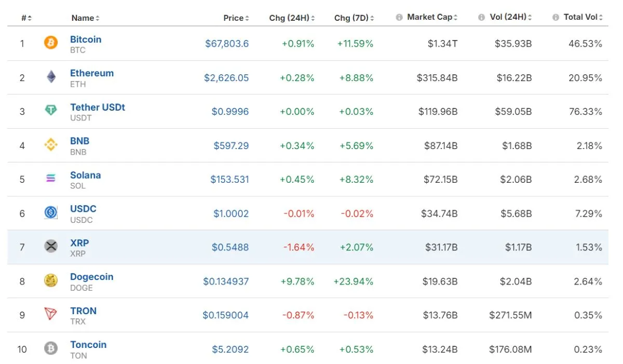Open the Toncoin coin page link
Image resolution: width=623 pixels, height=364 pixels.
click(x=88, y=345)
